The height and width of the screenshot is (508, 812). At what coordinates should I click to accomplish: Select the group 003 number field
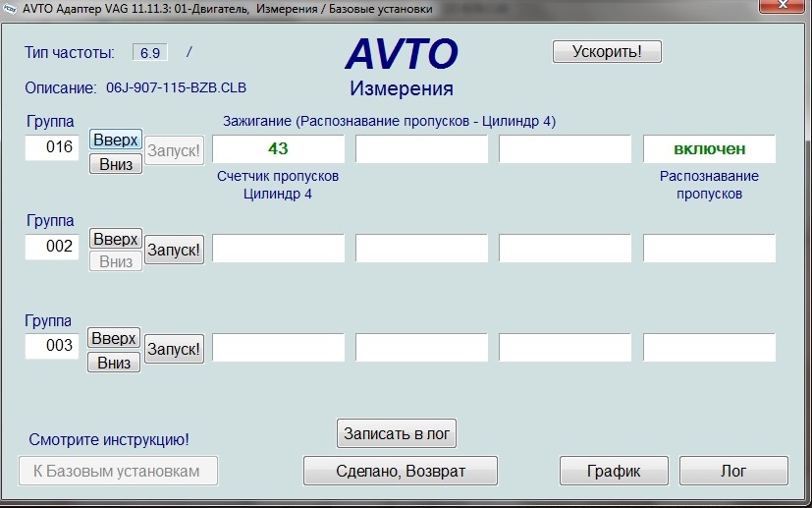pyautogui.click(x=52, y=346)
